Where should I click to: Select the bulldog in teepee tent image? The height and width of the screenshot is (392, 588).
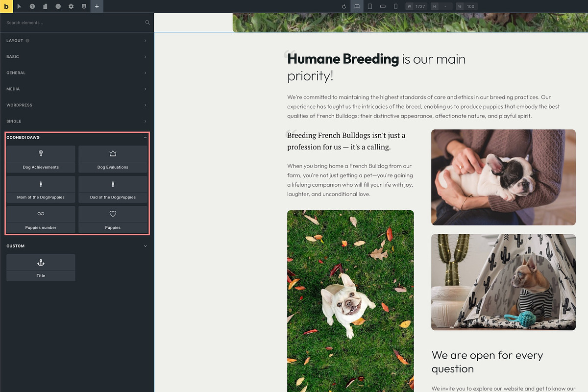503,282
